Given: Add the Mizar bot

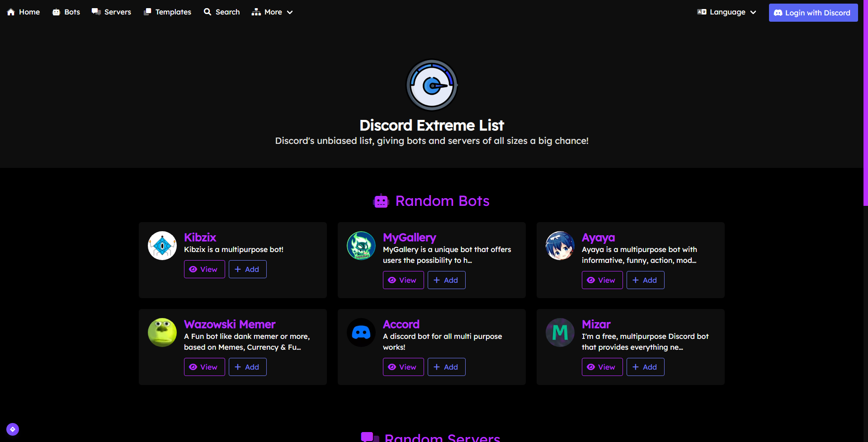Looking at the screenshot, I should pyautogui.click(x=646, y=367).
